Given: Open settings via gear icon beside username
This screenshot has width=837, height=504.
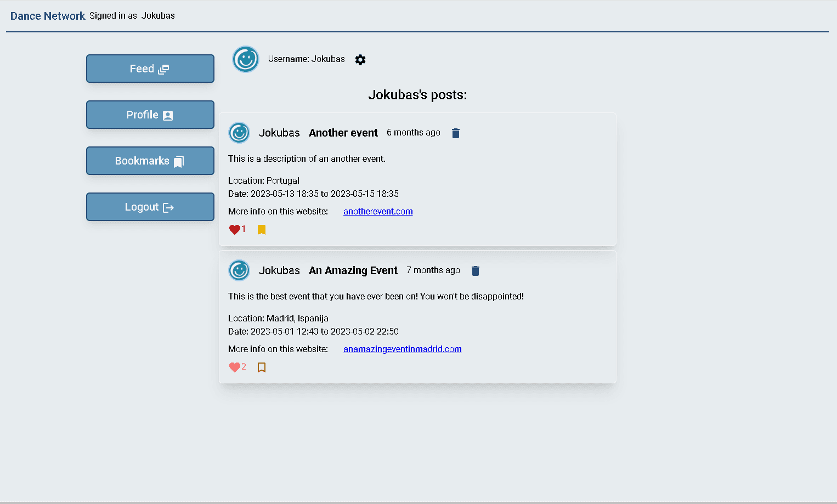Looking at the screenshot, I should coord(360,60).
